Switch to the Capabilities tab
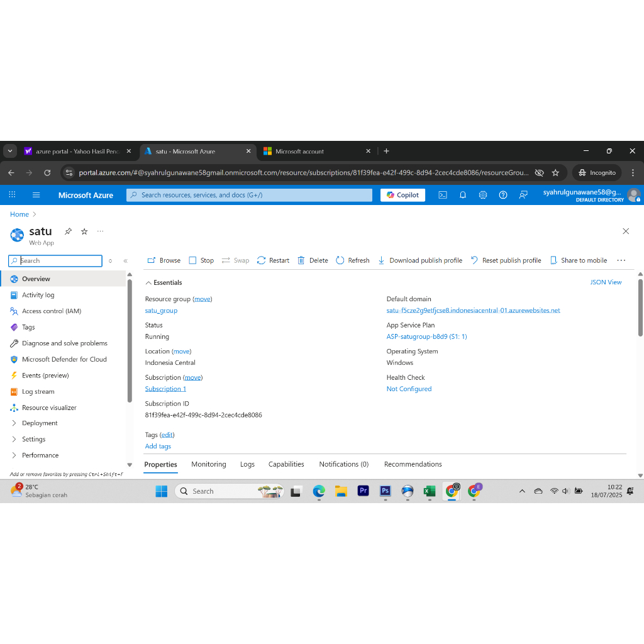The width and height of the screenshot is (644, 644). pyautogui.click(x=286, y=464)
